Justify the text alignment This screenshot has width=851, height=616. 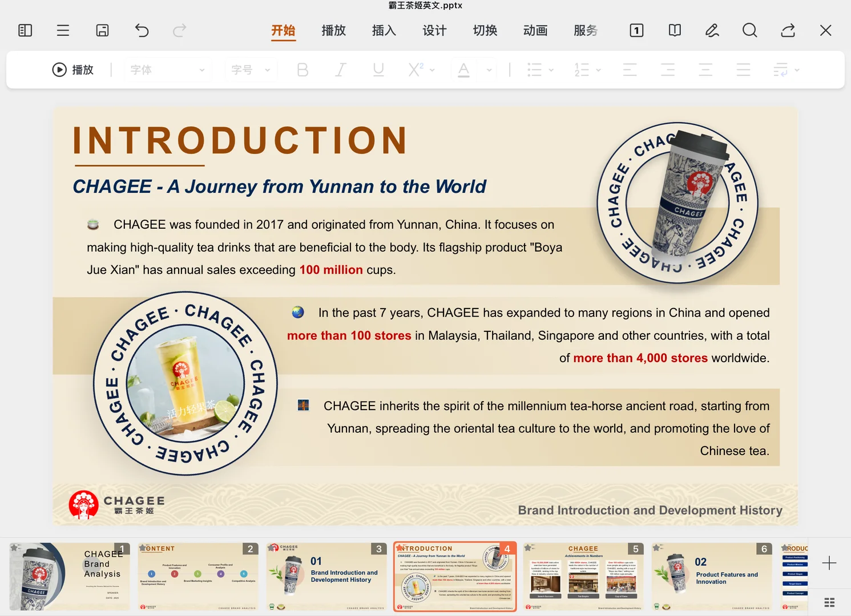(x=743, y=70)
